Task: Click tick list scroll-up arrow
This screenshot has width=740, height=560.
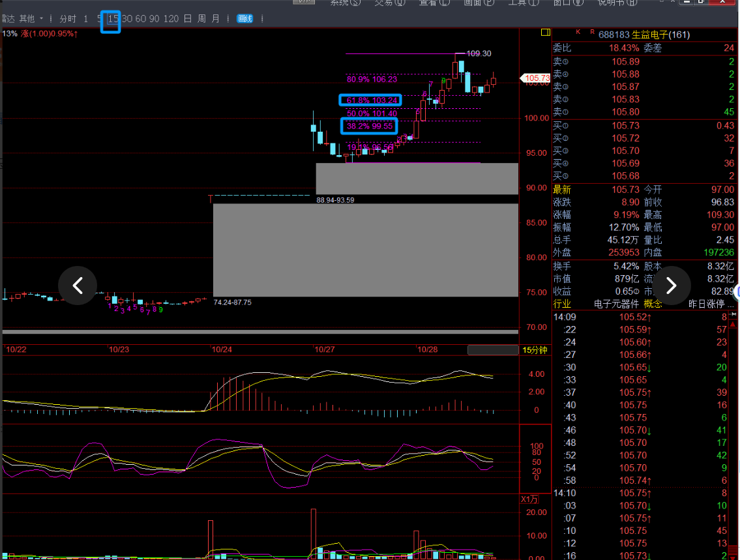Action: click(733, 325)
